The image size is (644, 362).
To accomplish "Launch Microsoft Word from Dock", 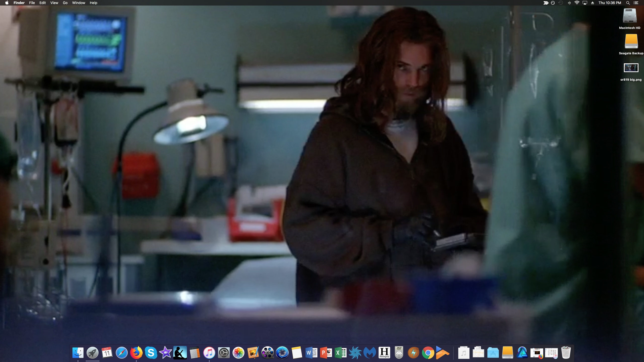I will pos(311,353).
